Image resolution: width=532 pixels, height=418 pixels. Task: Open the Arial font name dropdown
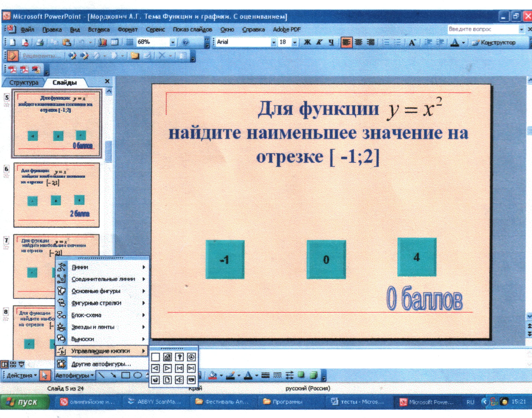274,43
